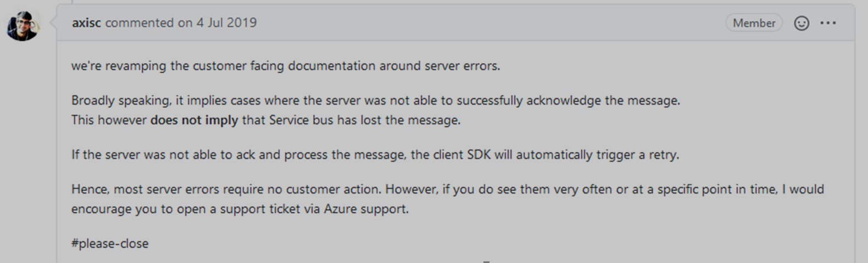Click the "on 4 Jul 2019" timestamp
The height and width of the screenshot is (263, 868).
[x=217, y=23]
